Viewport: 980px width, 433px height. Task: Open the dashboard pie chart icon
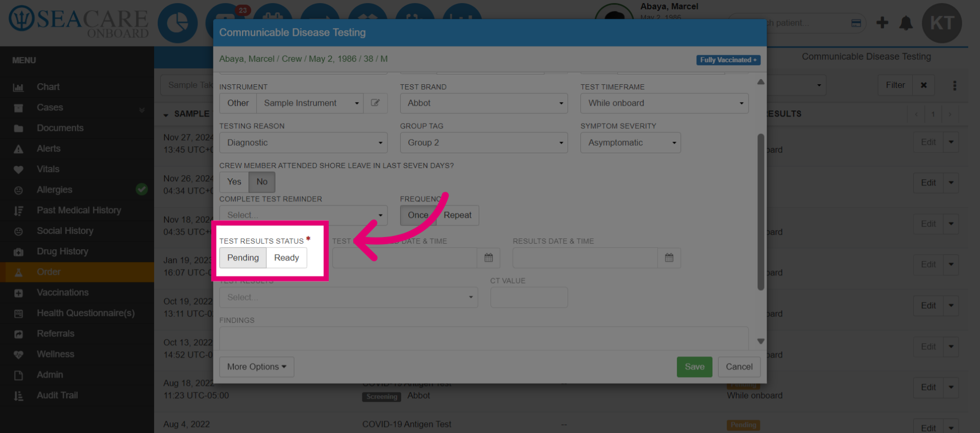coord(178,23)
